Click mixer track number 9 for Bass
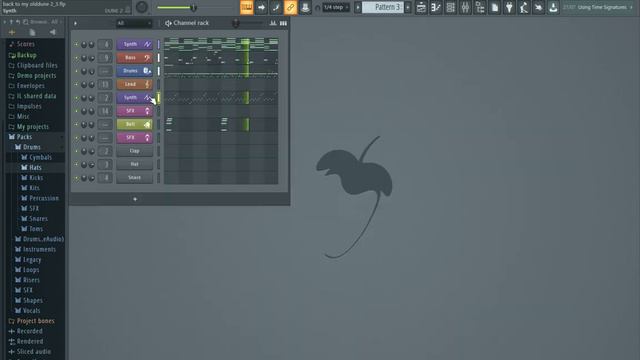This screenshot has width=640, height=360. pyautogui.click(x=105, y=58)
